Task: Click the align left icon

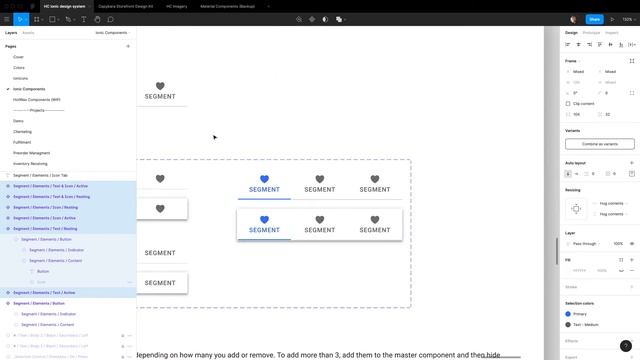Action: tap(568, 44)
